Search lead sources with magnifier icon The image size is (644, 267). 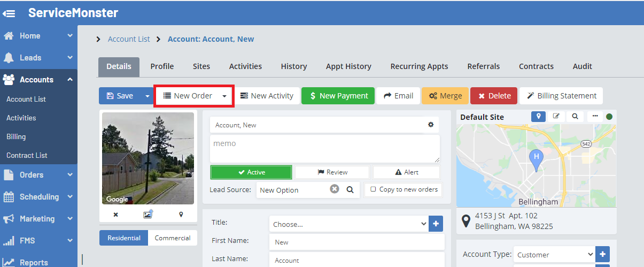350,189
